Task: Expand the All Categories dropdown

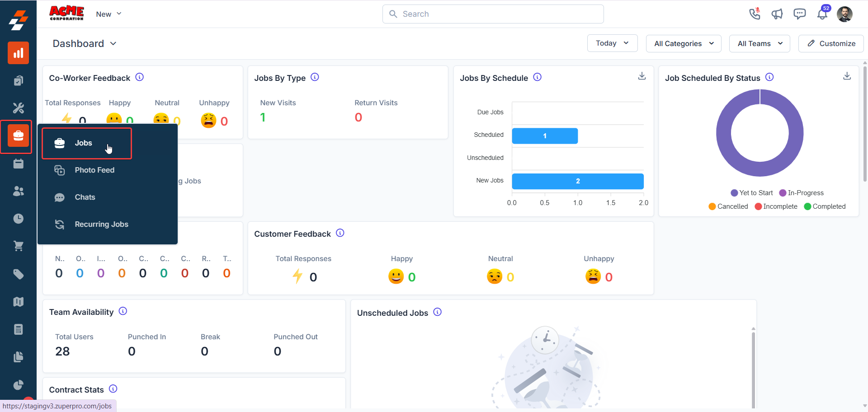Action: tap(683, 43)
